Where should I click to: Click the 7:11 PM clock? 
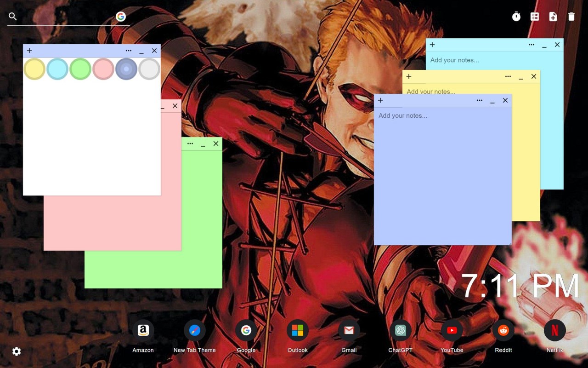(x=520, y=286)
